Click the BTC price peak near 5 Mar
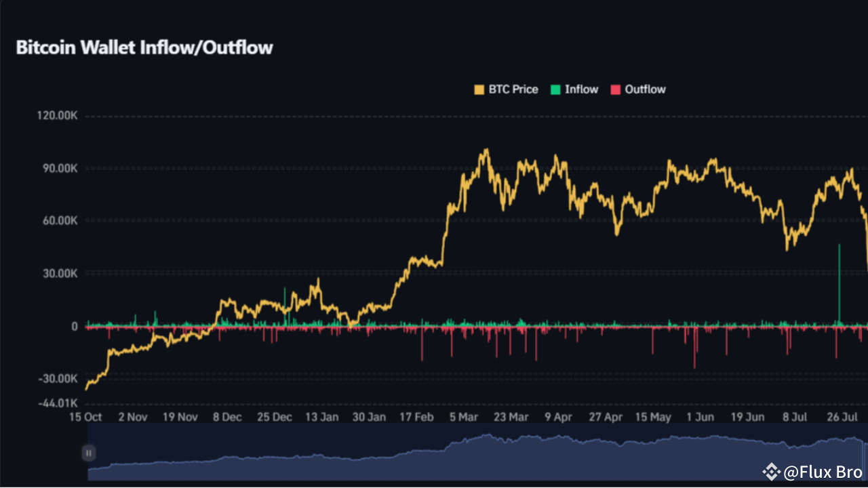This screenshot has height=488, width=868. [x=486, y=148]
